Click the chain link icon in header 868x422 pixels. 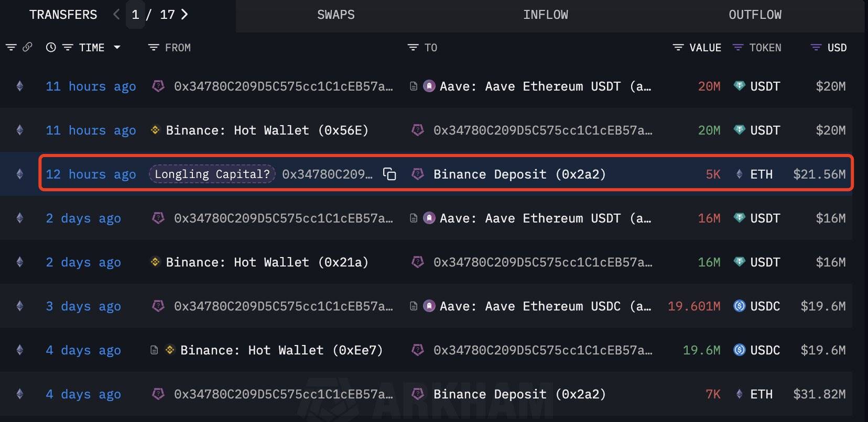pyautogui.click(x=28, y=47)
